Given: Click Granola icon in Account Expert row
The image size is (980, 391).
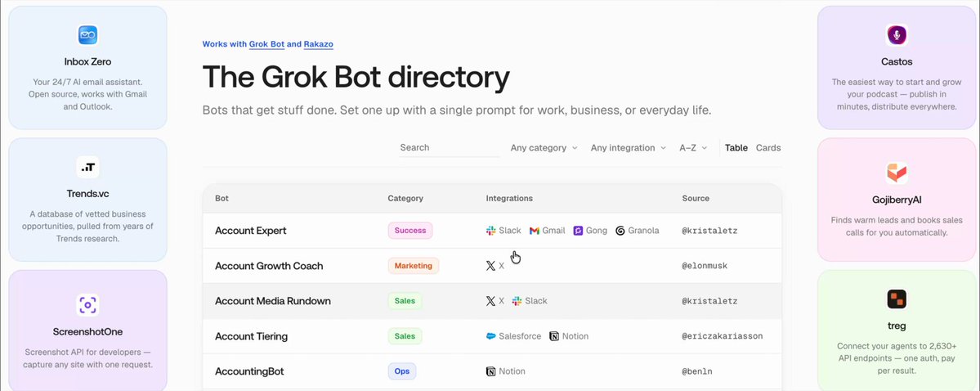Looking at the screenshot, I should pyautogui.click(x=620, y=230).
